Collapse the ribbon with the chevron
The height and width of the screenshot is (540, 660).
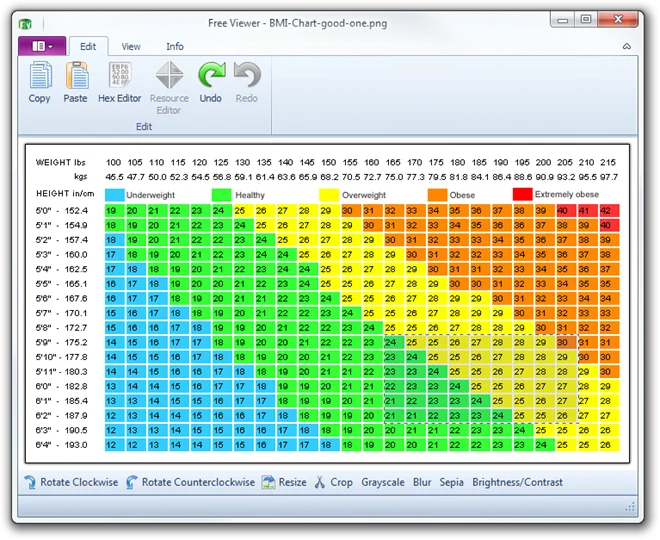pos(627,46)
